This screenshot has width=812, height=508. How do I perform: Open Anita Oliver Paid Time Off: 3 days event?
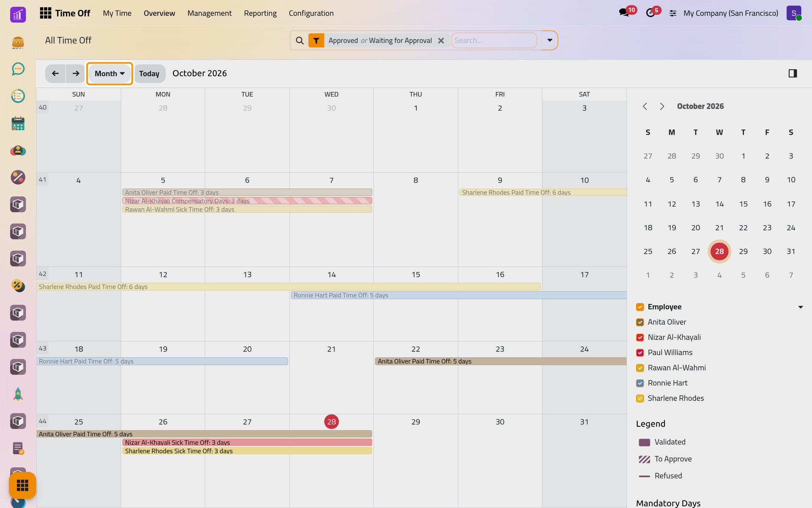(x=247, y=192)
